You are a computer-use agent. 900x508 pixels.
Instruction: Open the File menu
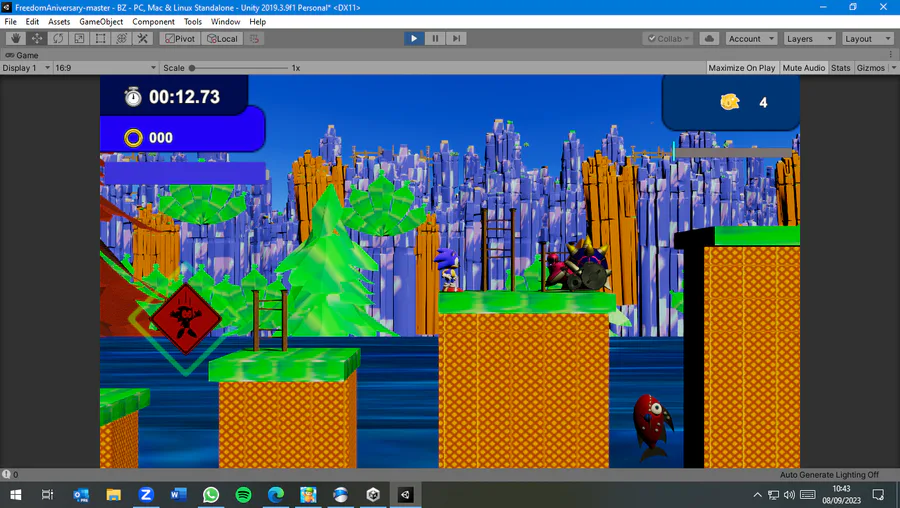click(x=10, y=22)
